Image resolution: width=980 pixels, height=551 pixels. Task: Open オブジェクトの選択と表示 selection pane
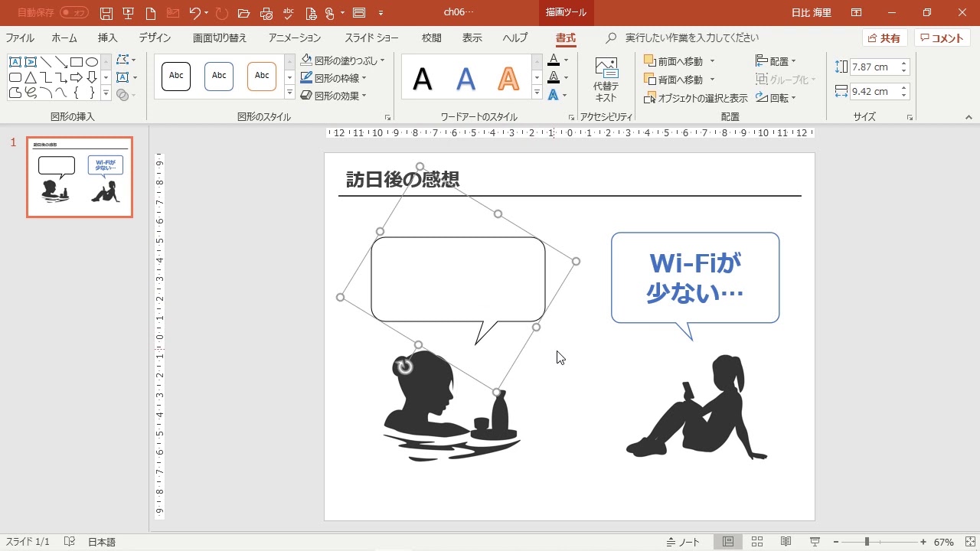click(x=695, y=98)
